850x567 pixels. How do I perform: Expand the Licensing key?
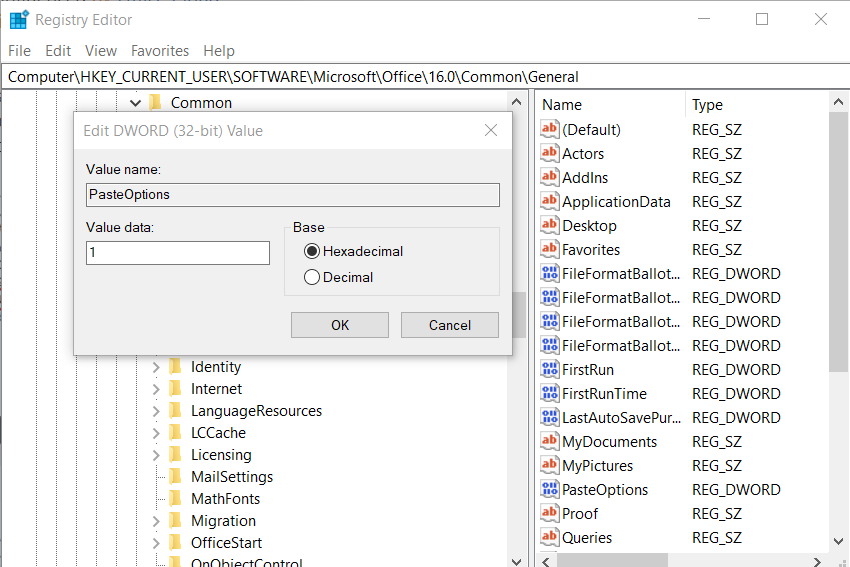[x=156, y=455]
